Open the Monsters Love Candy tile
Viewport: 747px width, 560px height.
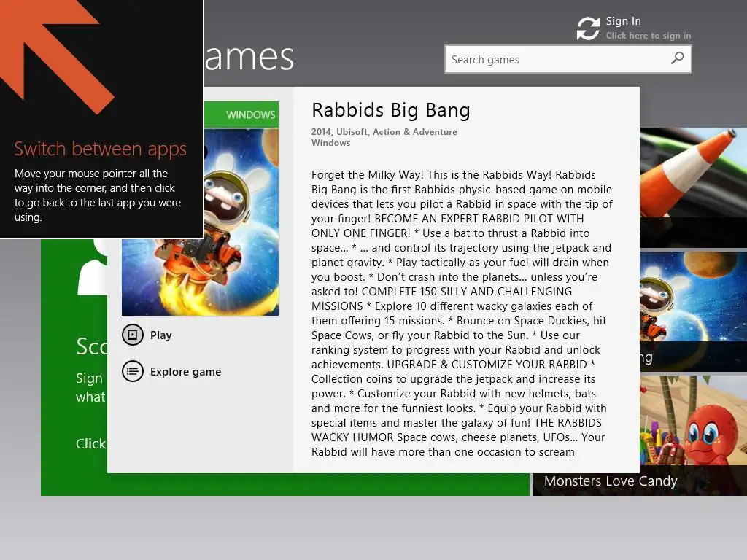[x=640, y=435]
